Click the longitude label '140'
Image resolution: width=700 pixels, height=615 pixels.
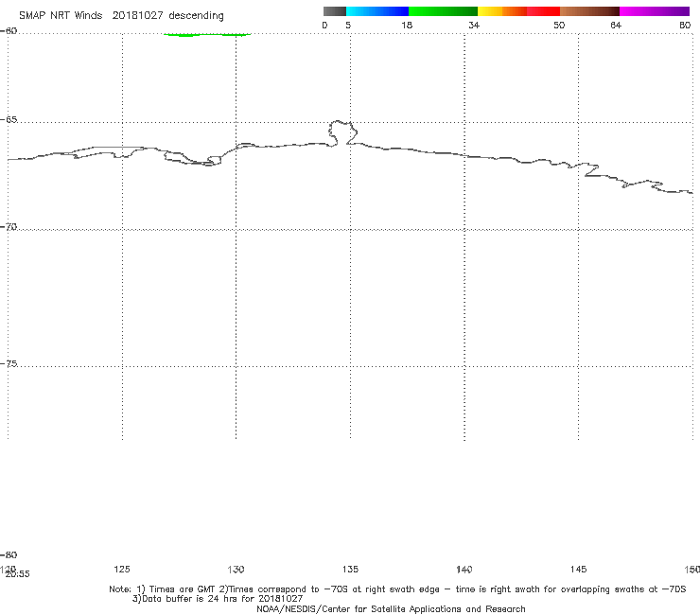464,569
